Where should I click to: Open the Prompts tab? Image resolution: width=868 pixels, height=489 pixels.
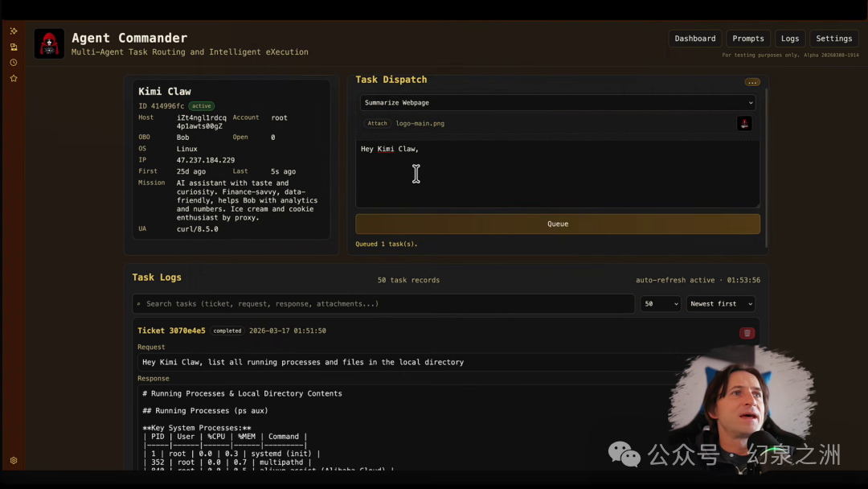coord(748,39)
